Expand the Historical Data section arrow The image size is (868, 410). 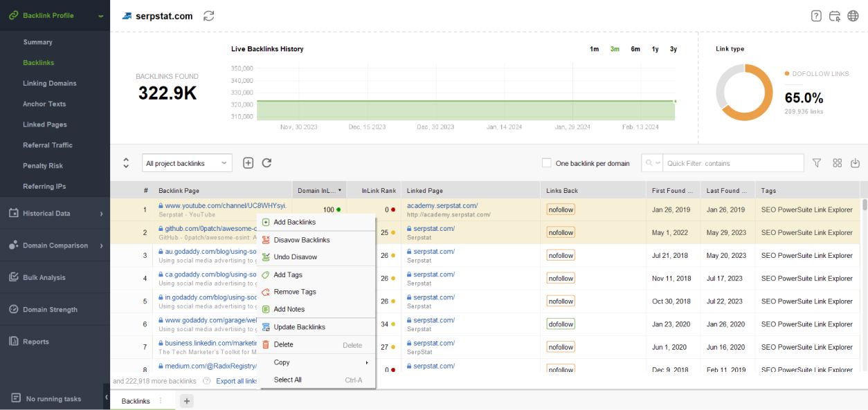(x=101, y=214)
